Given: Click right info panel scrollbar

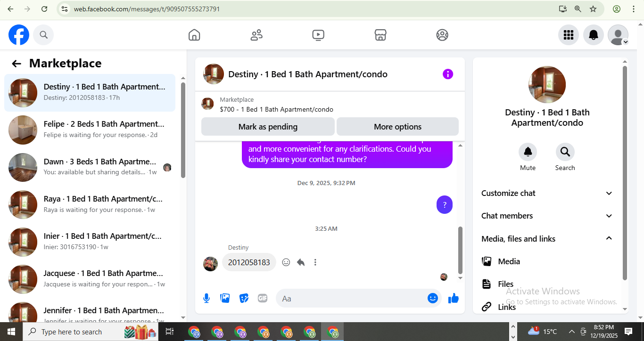Looking at the screenshot, I should 625,173.
